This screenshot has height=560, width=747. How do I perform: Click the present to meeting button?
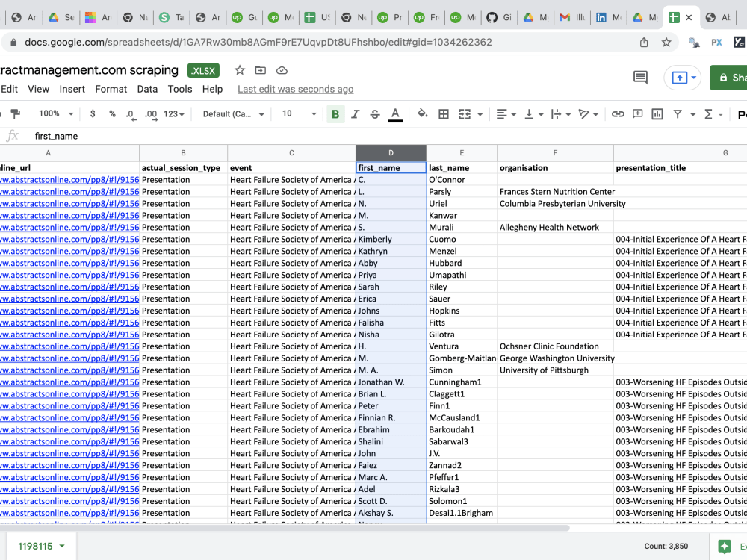pos(683,77)
